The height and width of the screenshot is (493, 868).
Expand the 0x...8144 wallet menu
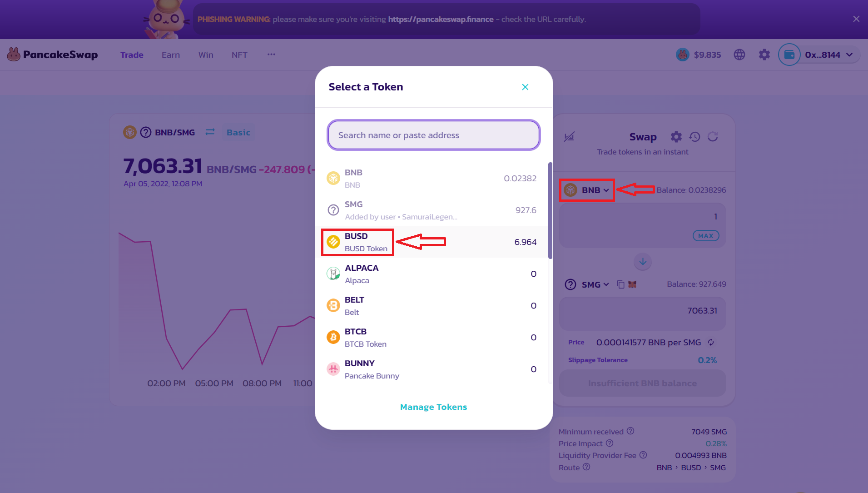click(829, 55)
